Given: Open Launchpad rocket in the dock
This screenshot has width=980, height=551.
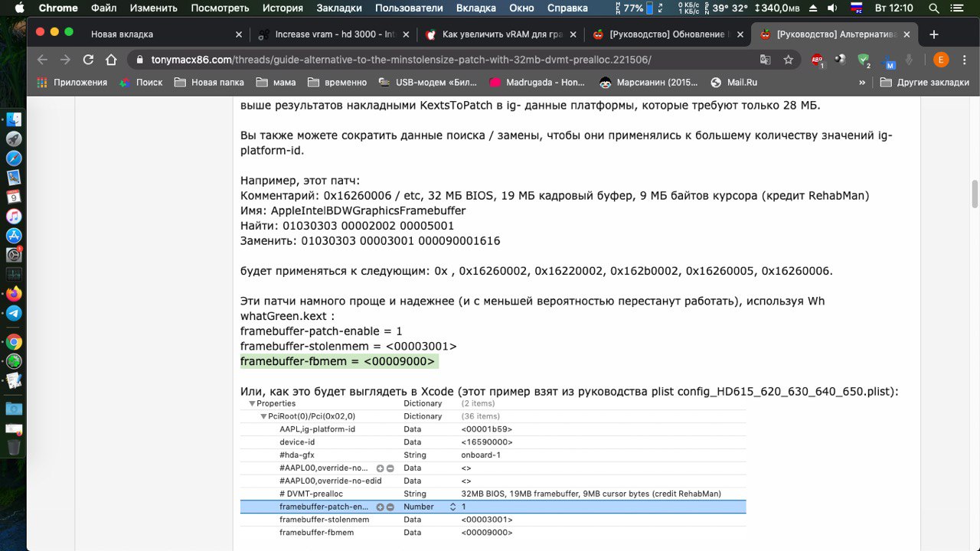Looking at the screenshot, I should tap(14, 139).
